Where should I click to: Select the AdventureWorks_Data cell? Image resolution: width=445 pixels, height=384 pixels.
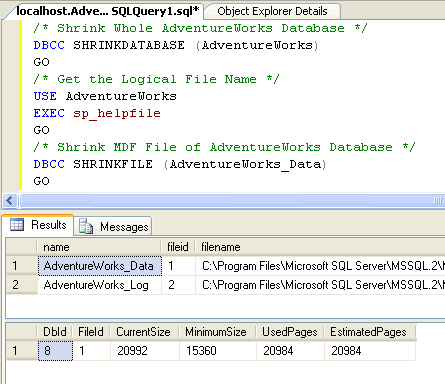pyautogui.click(x=99, y=266)
